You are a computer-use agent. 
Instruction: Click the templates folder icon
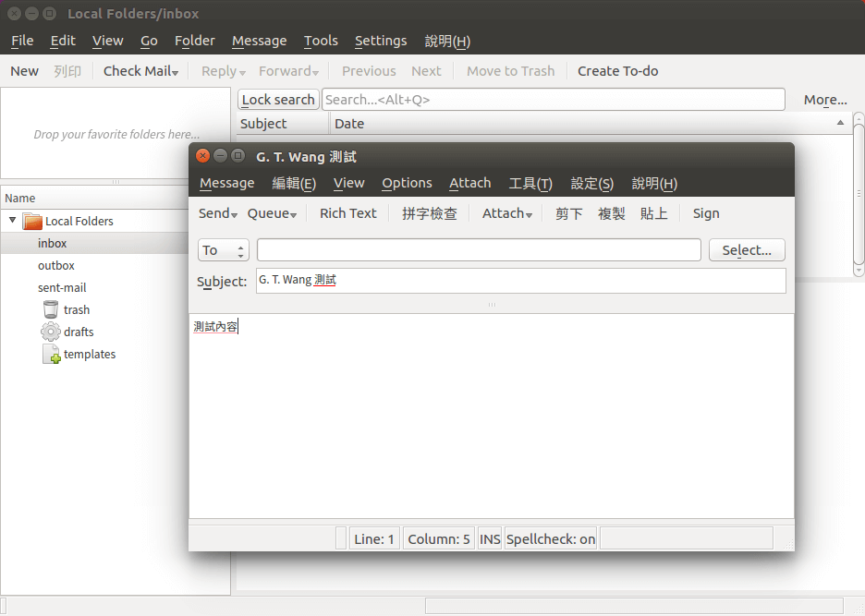point(52,354)
